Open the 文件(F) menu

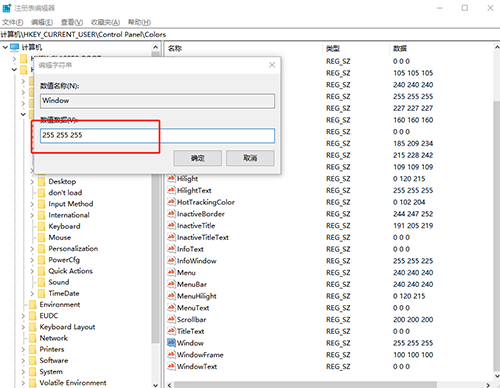[13, 22]
